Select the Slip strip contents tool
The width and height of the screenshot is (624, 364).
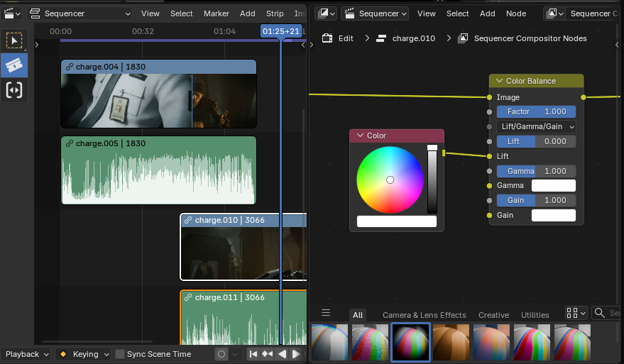coord(14,90)
